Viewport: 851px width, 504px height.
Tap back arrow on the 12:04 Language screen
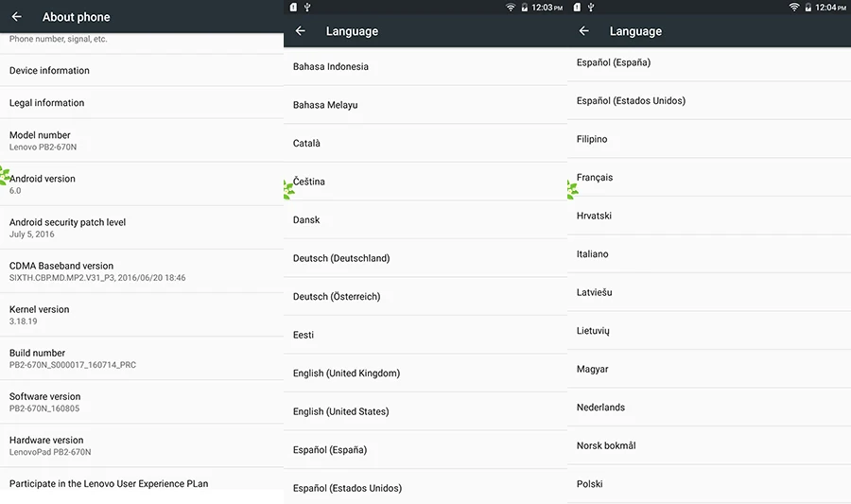pyautogui.click(x=584, y=31)
